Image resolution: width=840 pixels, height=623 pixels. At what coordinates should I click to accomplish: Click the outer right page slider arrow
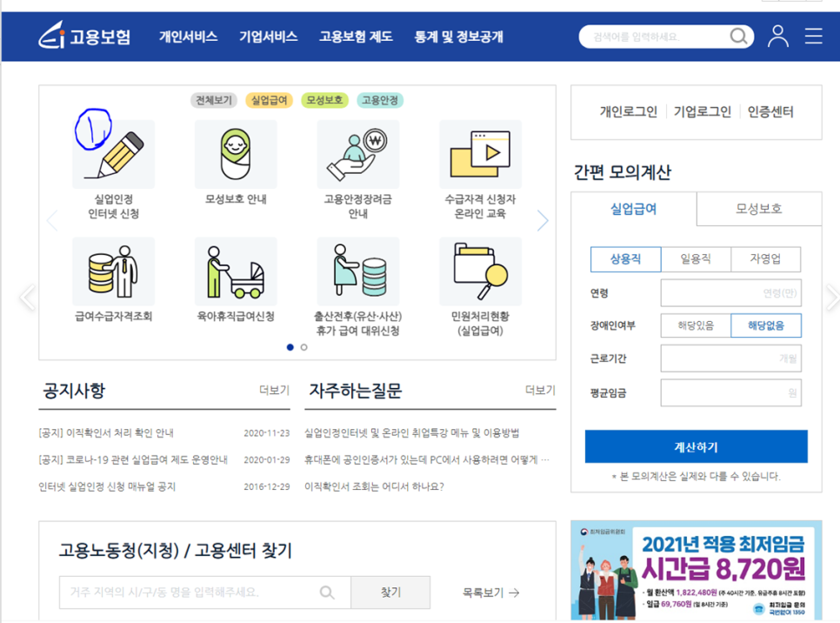[832, 297]
